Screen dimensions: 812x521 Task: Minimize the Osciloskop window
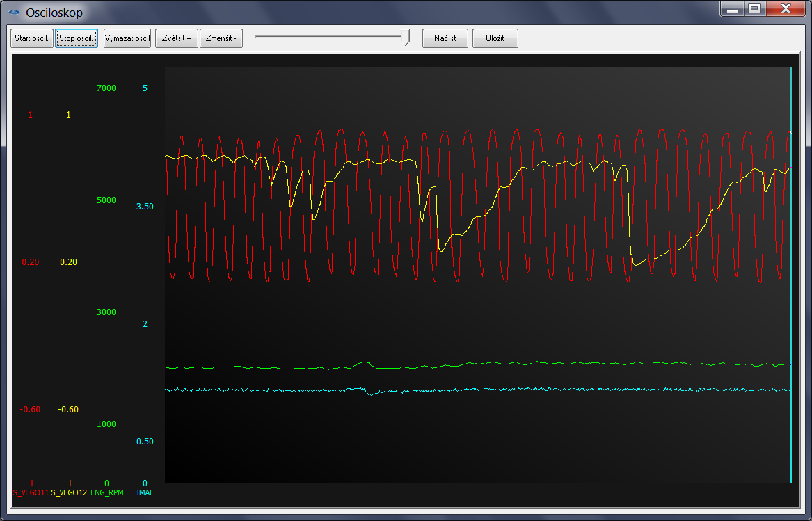pos(731,9)
